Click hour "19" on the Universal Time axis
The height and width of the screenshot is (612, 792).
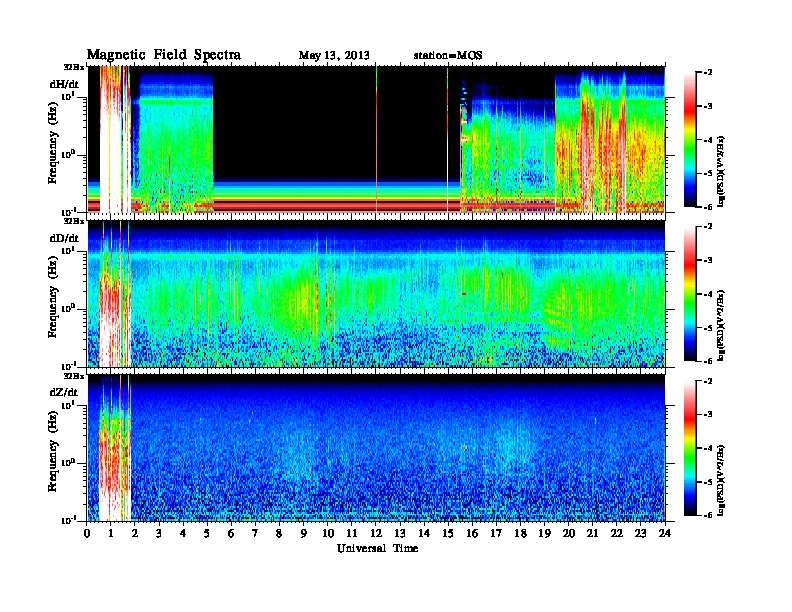(x=544, y=533)
